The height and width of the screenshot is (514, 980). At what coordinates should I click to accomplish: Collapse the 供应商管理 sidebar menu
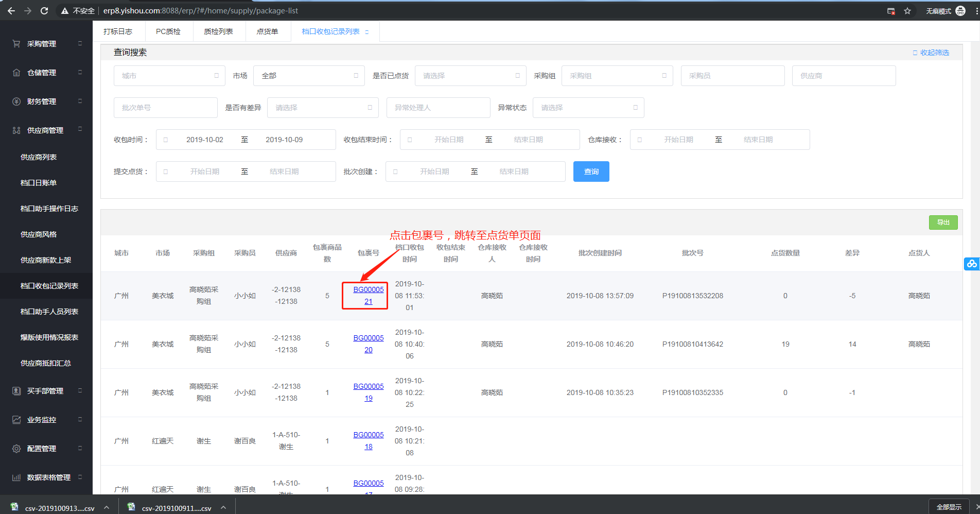coord(80,129)
